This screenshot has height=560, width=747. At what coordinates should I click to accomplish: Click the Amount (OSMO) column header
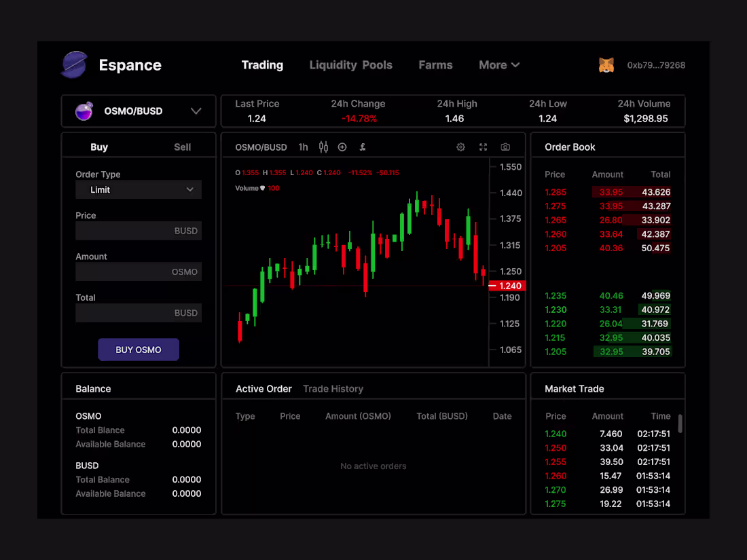(359, 416)
